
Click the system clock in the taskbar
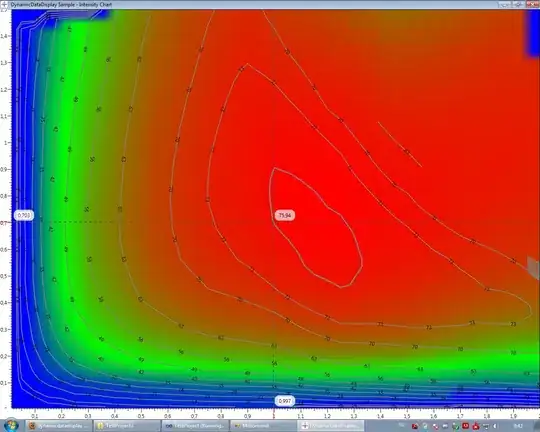[518, 426]
